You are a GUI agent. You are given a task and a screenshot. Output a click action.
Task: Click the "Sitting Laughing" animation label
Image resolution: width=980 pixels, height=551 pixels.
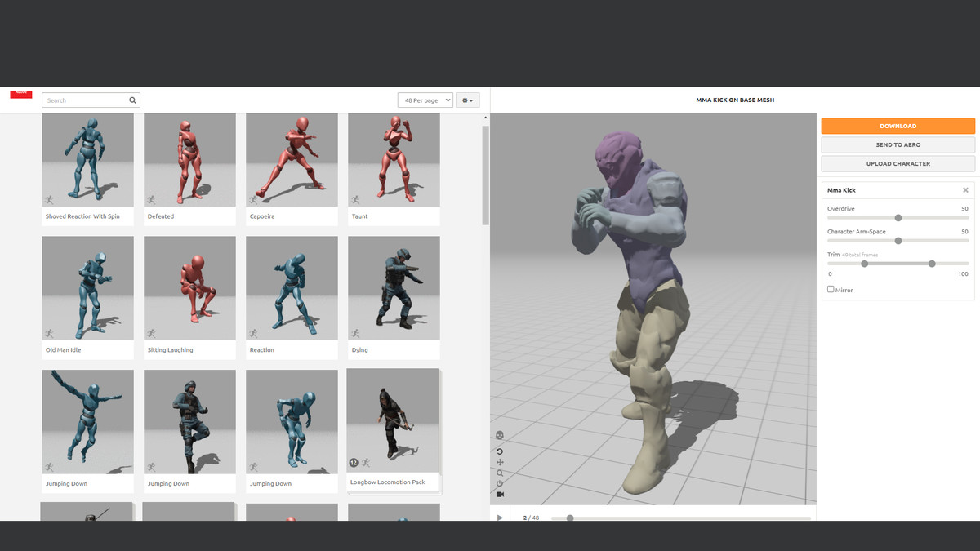(x=171, y=350)
